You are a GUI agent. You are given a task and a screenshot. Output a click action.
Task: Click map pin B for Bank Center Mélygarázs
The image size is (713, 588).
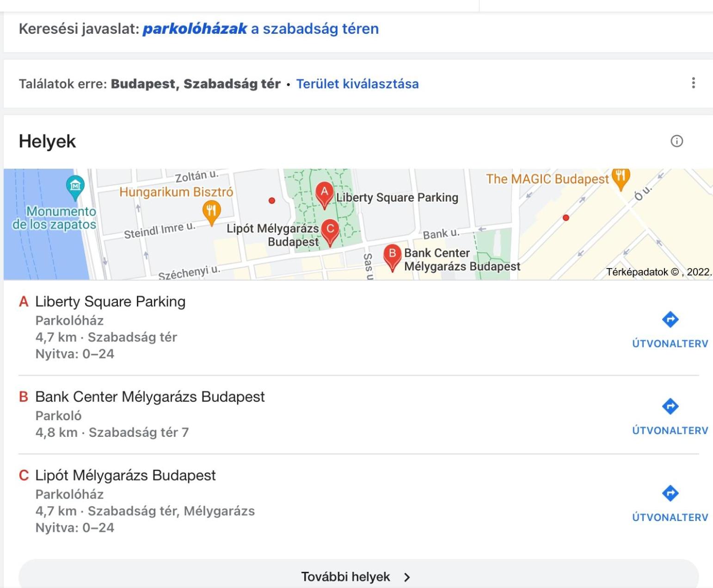coord(393,257)
